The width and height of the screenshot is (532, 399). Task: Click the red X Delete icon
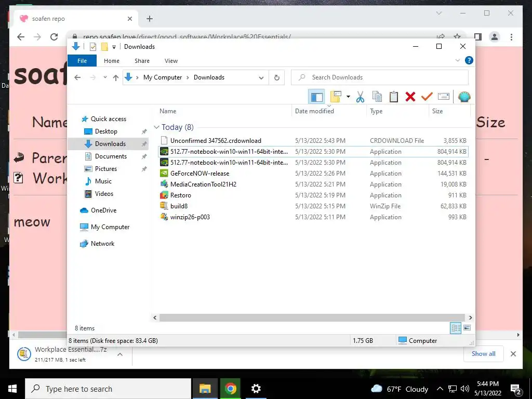tap(410, 97)
